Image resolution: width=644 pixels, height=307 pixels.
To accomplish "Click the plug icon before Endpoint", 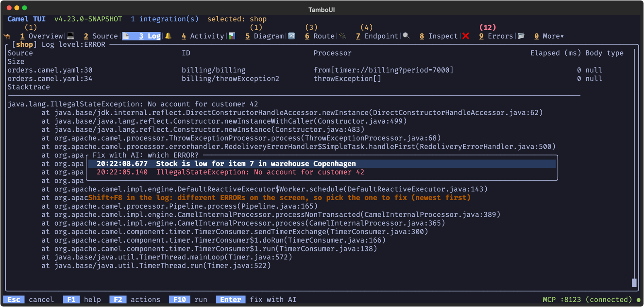I will point(343,36).
